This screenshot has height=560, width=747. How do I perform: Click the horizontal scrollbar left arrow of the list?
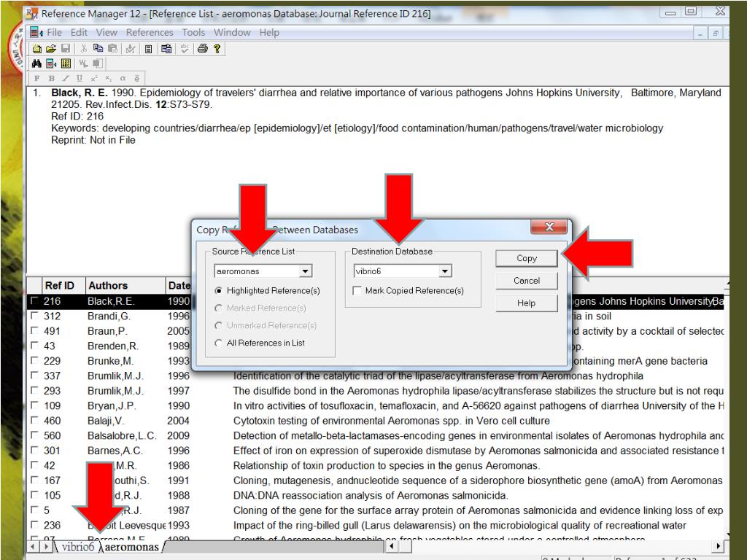(x=391, y=546)
